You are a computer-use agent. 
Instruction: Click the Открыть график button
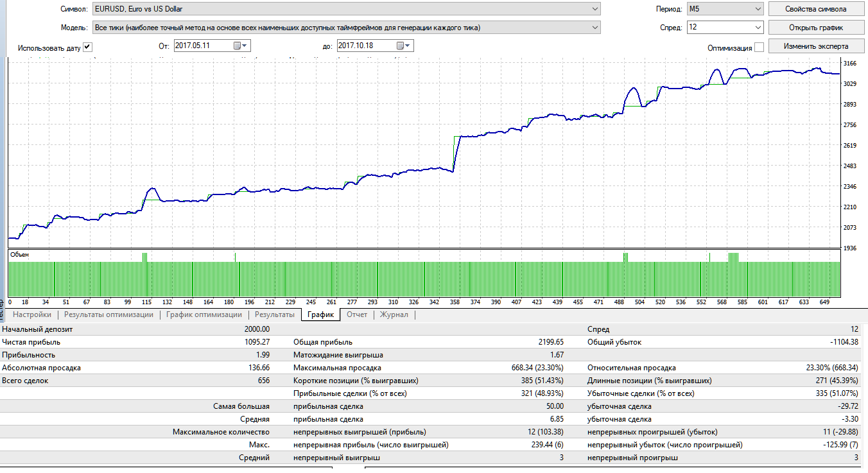816,28
